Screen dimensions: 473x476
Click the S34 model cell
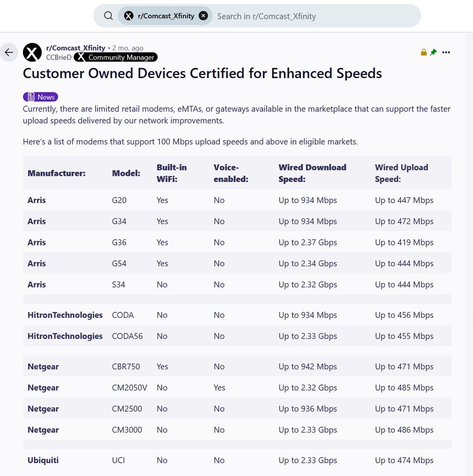coord(119,285)
